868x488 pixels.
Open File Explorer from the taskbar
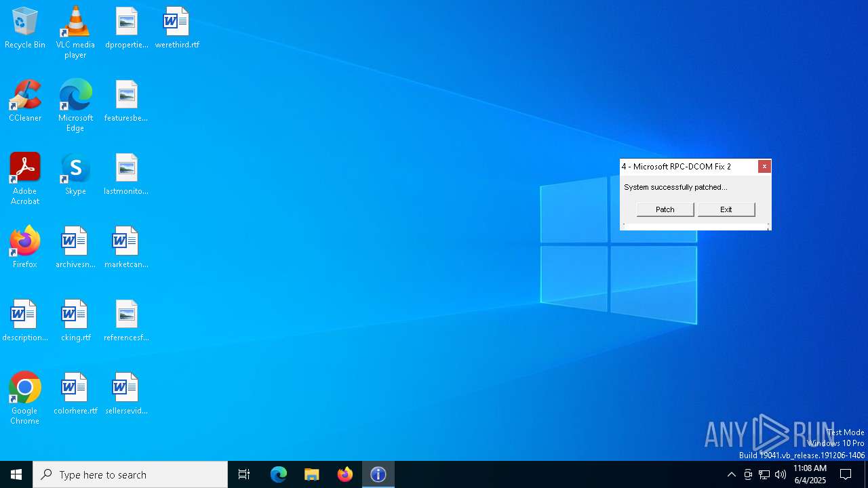click(x=312, y=474)
